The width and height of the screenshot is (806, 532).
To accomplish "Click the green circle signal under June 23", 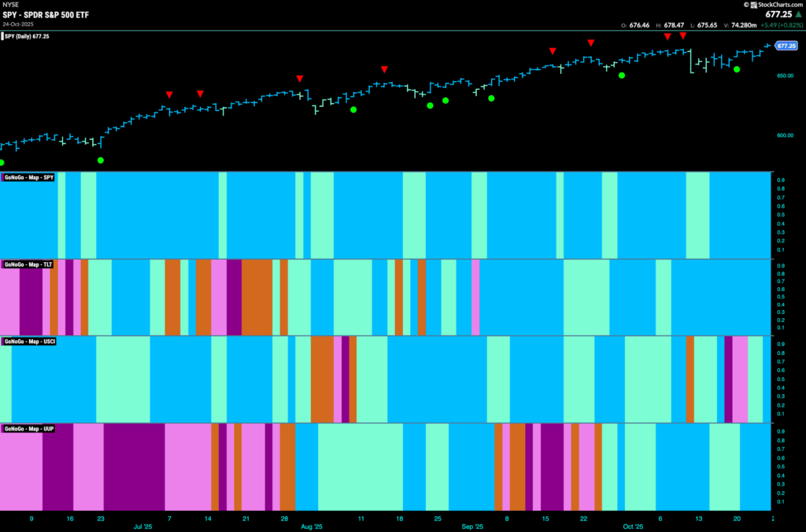I will pyautogui.click(x=101, y=161).
